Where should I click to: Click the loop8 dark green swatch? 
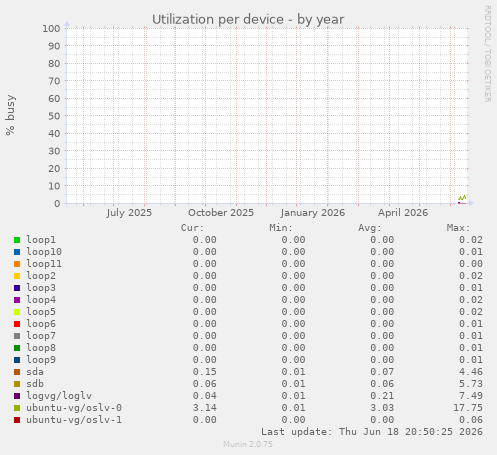click(17, 348)
